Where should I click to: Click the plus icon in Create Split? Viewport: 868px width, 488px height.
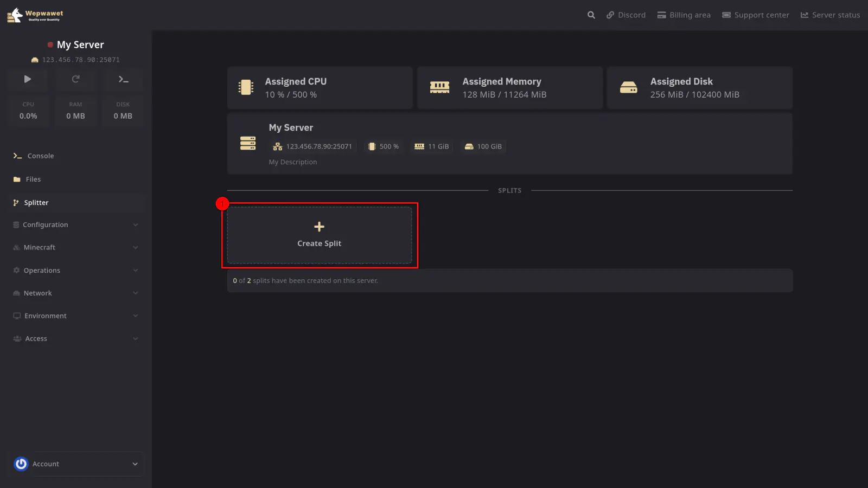(x=319, y=227)
